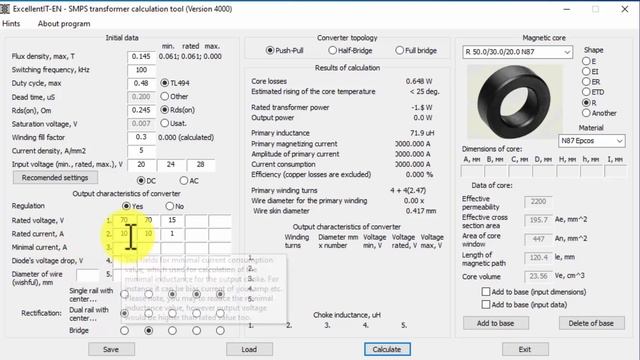Click the toroid core image
Screen dimensions: 640x360
tap(514, 102)
